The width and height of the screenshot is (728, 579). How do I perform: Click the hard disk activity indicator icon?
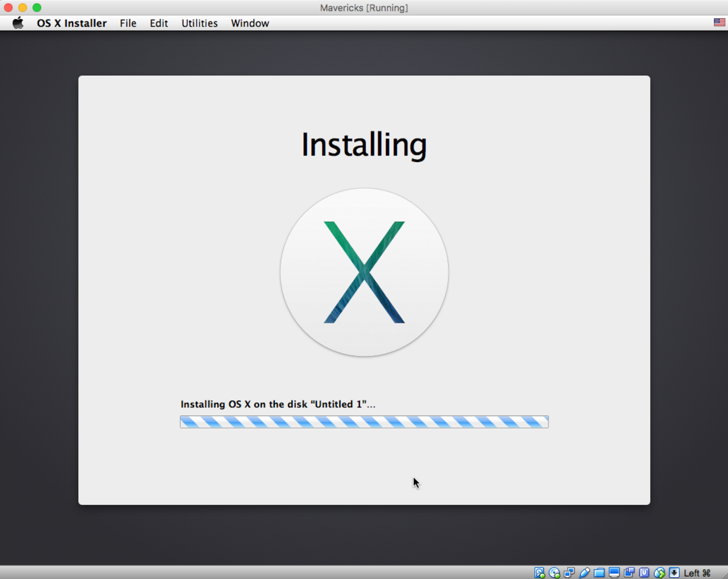[x=539, y=573]
